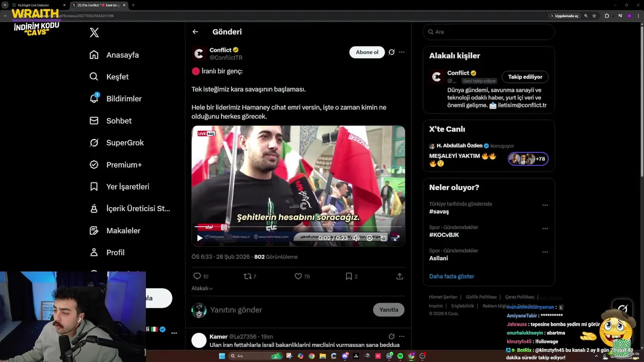Open Spotify from the taskbar

(x=400, y=356)
